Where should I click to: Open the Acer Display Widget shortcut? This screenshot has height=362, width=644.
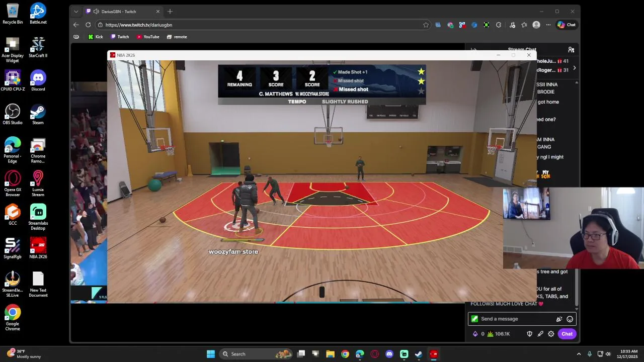pos(13,50)
